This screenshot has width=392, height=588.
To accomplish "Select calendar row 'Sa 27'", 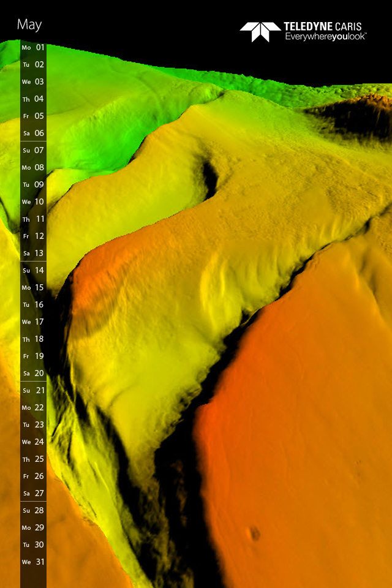I will [34, 493].
